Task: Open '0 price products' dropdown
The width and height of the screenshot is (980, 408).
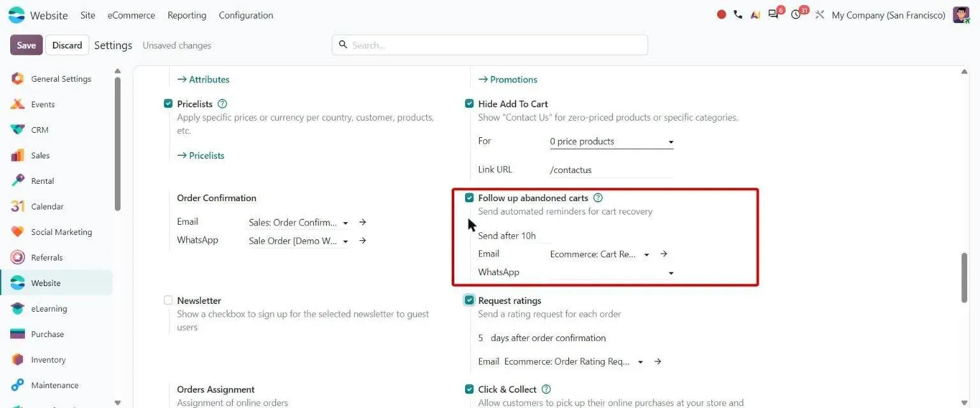Action: [611, 142]
